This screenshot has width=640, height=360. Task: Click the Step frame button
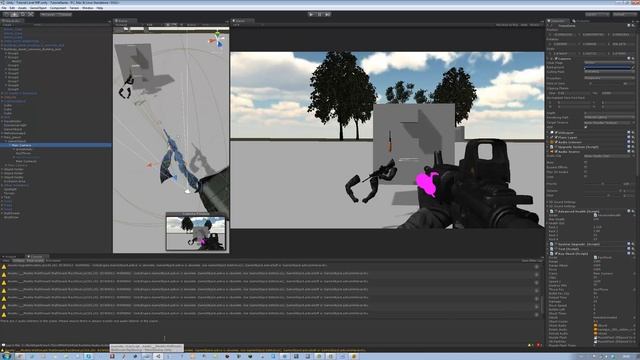328,14
